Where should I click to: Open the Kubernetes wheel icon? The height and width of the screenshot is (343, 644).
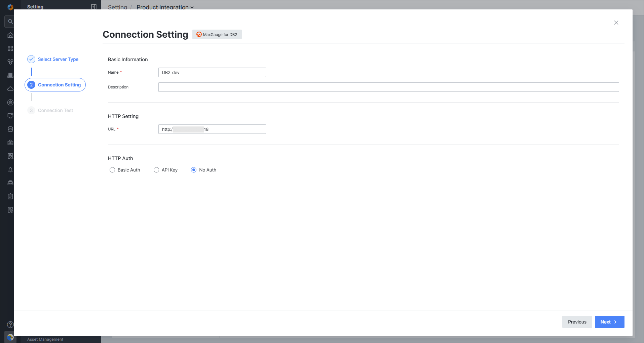coord(10,102)
